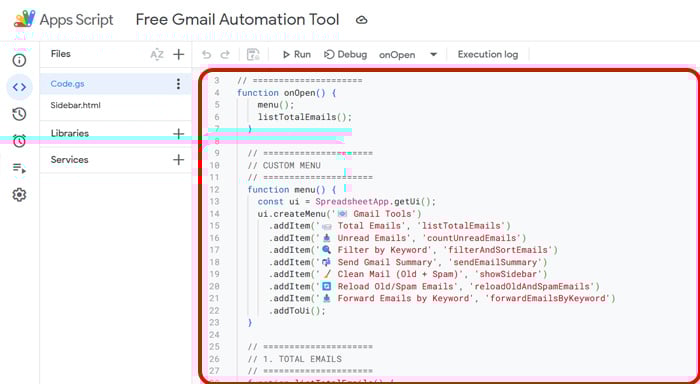The image size is (700, 384).
Task: Redo the last edit
Action: pos(225,54)
